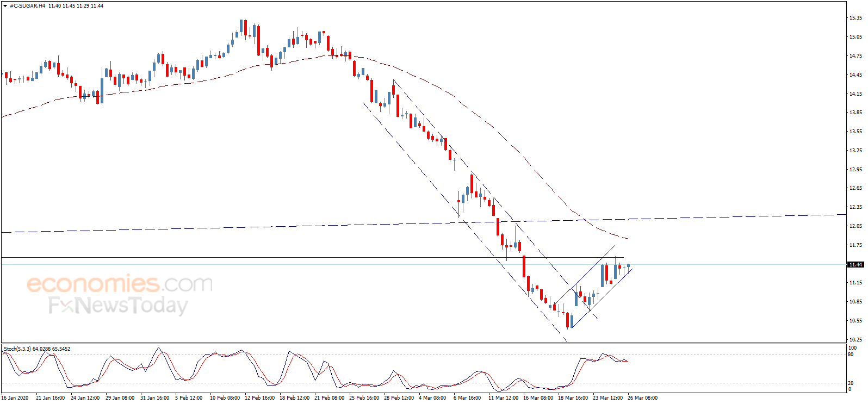Click the 29 Jan 08:00 time label

coord(120,398)
